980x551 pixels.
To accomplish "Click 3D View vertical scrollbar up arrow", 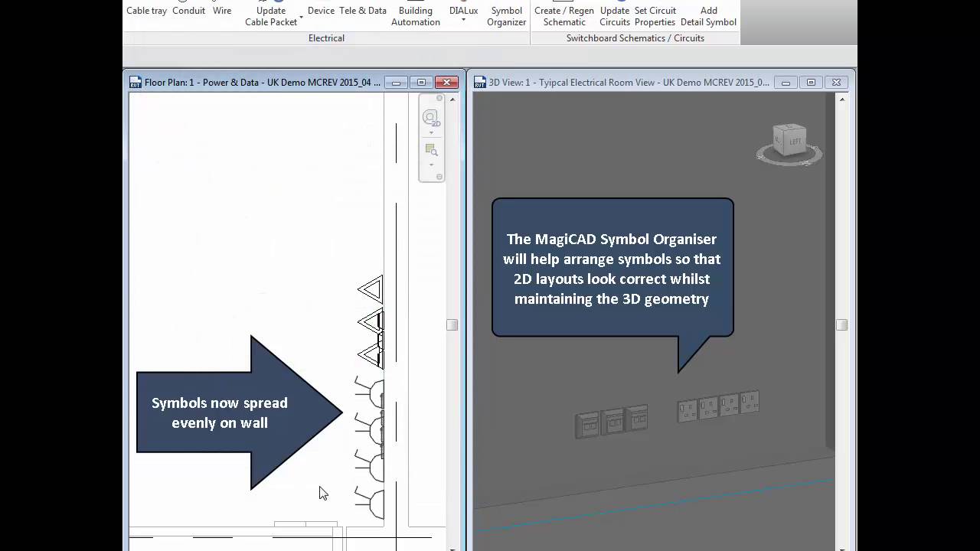I will pyautogui.click(x=842, y=99).
